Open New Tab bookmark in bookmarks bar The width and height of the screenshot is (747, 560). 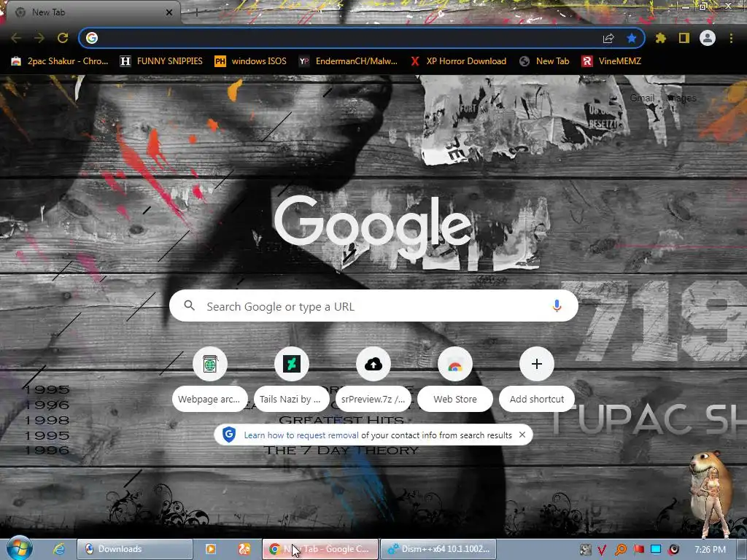pyautogui.click(x=544, y=61)
